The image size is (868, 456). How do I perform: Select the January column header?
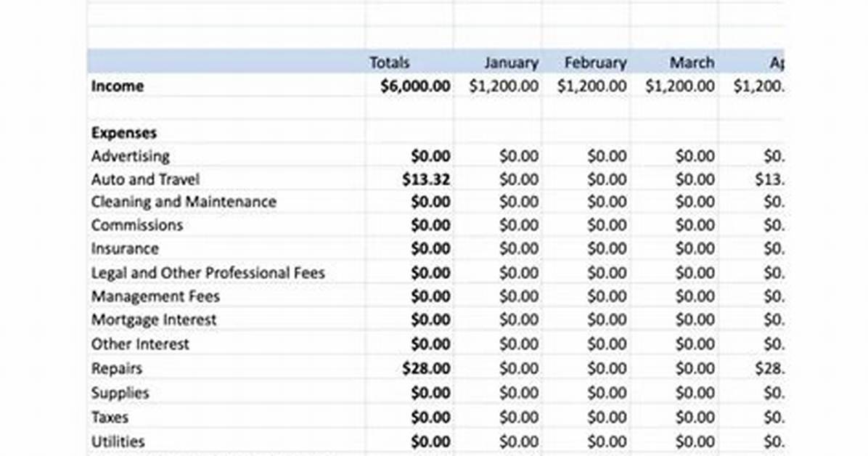coord(511,62)
